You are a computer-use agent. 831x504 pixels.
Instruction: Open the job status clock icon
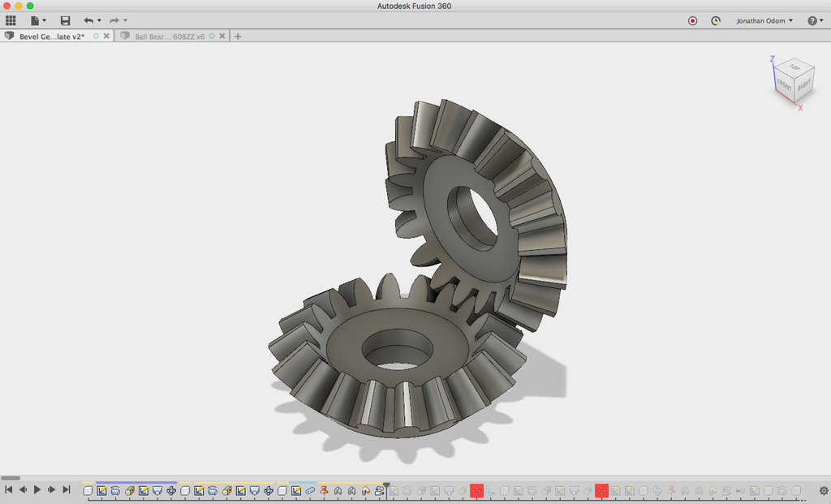tap(716, 20)
